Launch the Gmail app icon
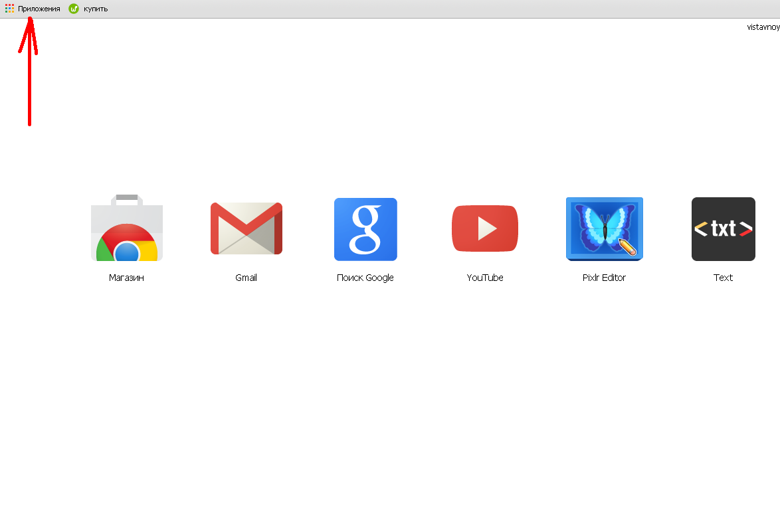 [x=246, y=228]
